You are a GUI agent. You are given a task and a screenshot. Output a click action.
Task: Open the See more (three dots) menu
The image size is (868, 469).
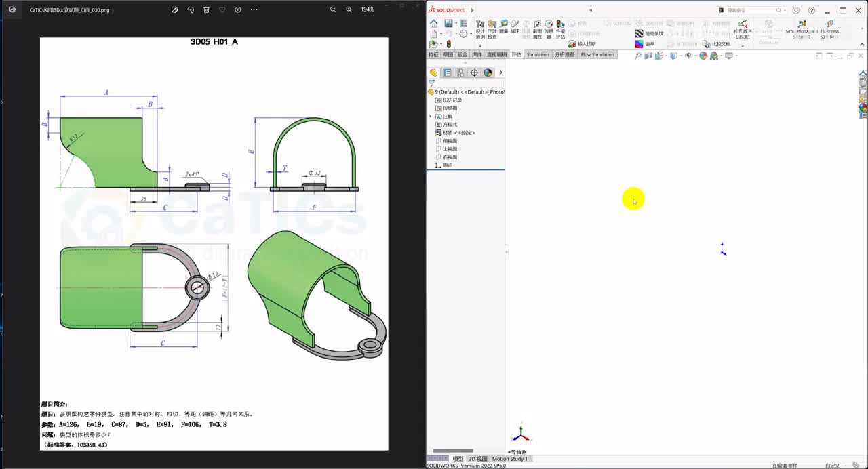[x=254, y=9]
